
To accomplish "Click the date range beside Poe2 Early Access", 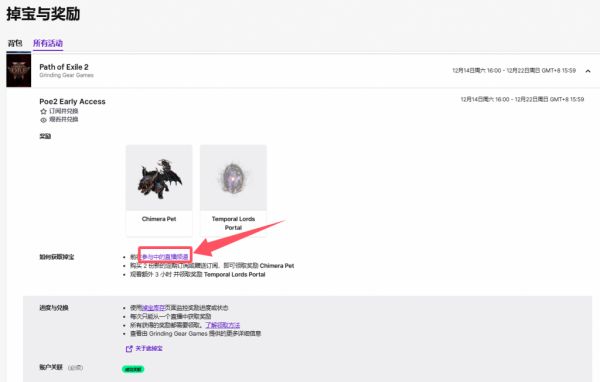I will [x=522, y=100].
